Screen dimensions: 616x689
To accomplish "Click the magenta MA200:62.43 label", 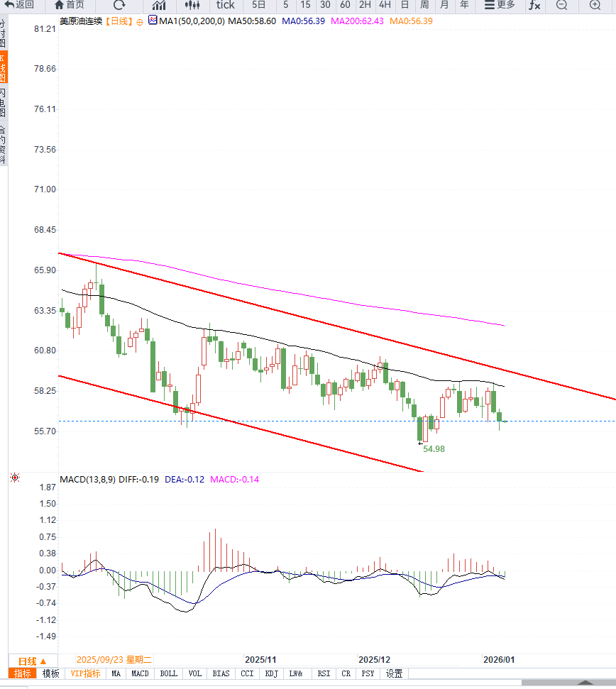I will (357, 21).
